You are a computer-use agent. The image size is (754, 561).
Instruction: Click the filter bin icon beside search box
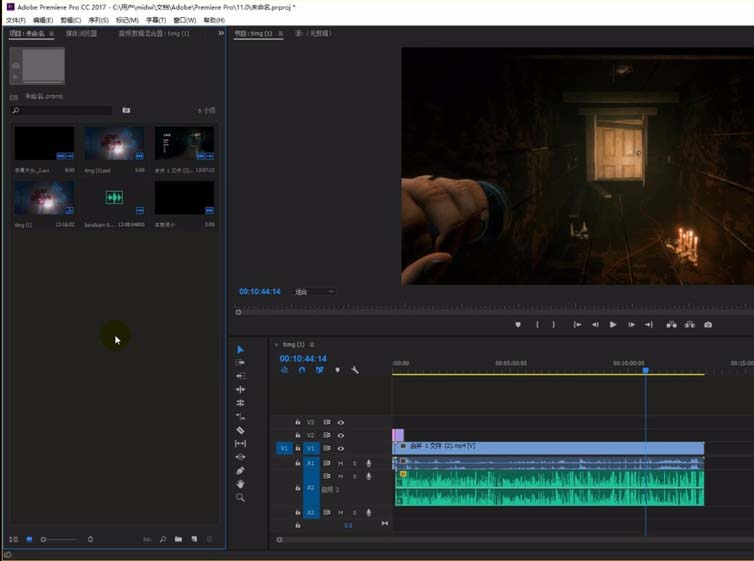[x=126, y=110]
